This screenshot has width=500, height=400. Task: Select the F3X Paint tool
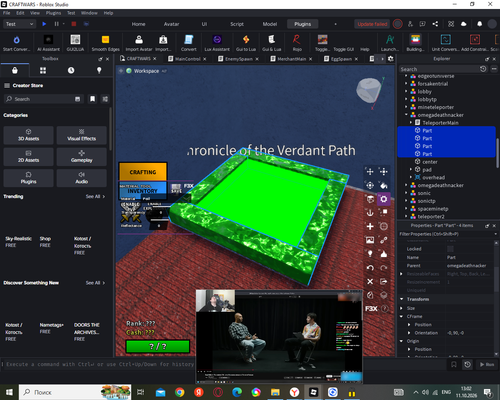(384, 185)
